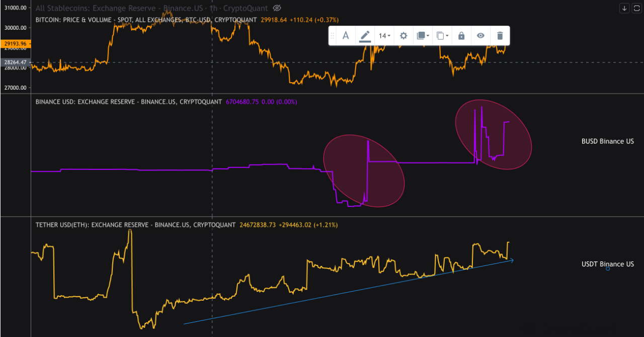The width and height of the screenshot is (644, 337).
Task: Select the 'BUSD Binance US' text label
Action: pos(607,142)
